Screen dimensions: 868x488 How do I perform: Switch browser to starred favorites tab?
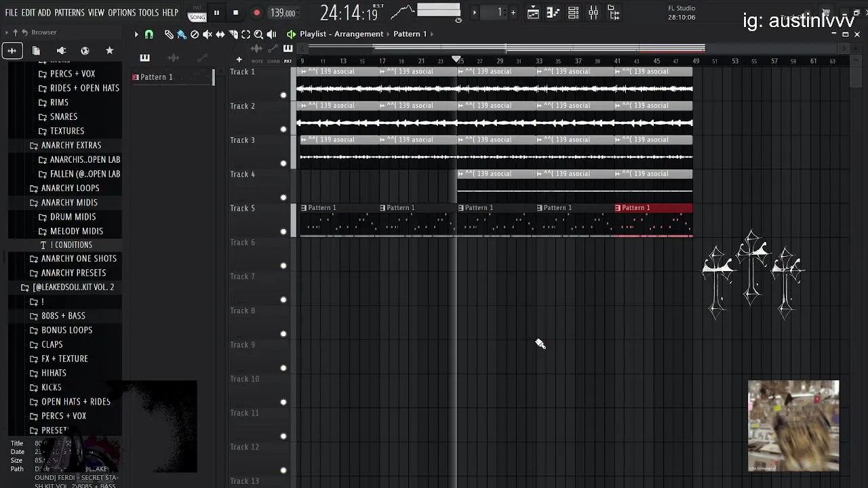coord(109,50)
